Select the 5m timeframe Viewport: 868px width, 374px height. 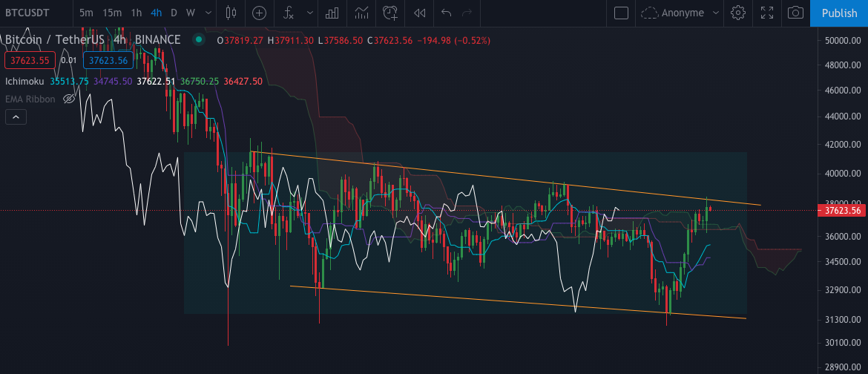tap(86, 13)
